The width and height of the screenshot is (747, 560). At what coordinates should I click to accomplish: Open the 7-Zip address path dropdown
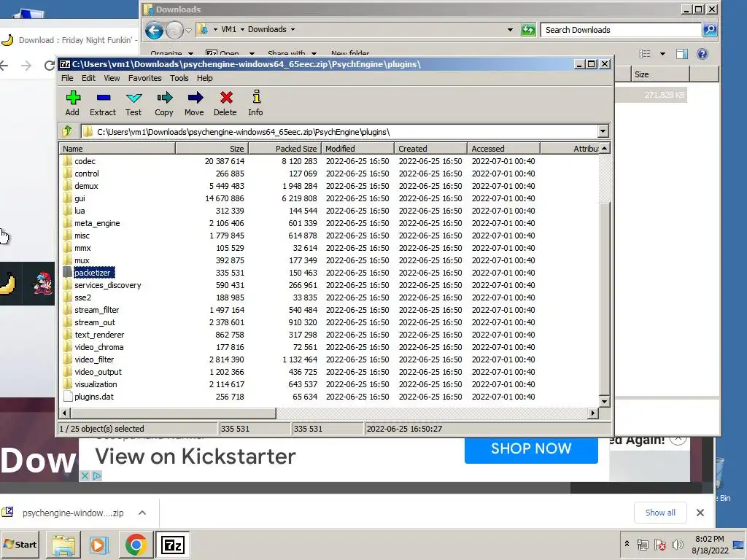point(603,131)
